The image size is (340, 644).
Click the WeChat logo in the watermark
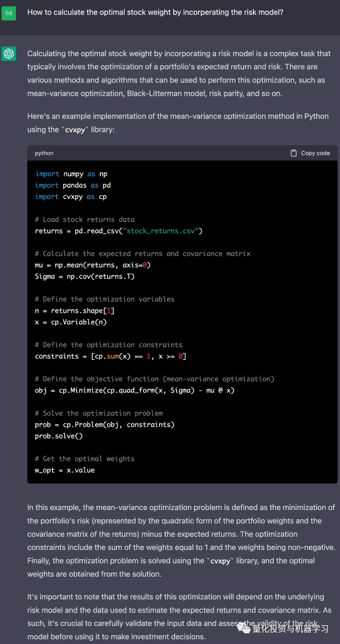tap(244, 628)
